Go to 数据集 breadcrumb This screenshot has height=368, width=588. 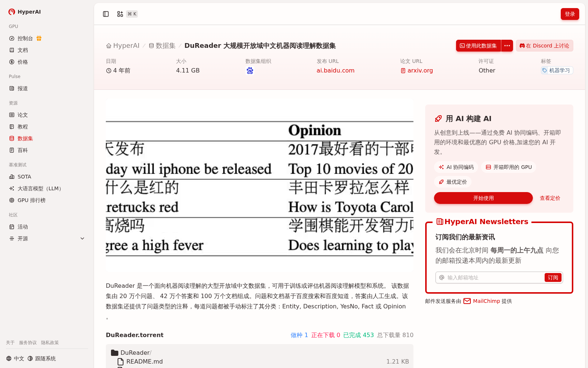(162, 46)
